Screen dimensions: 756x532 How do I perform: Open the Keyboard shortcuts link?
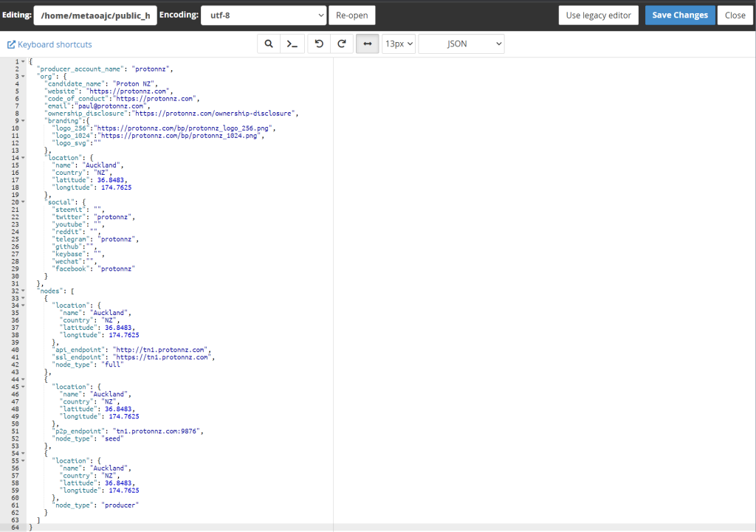[49, 44]
